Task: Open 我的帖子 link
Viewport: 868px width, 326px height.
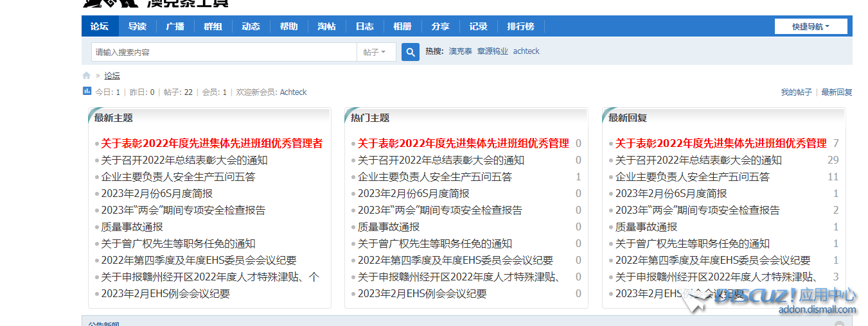Action: [797, 92]
